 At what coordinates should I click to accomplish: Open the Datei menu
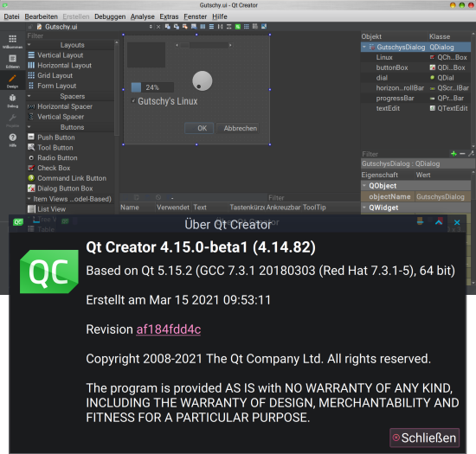point(11,16)
